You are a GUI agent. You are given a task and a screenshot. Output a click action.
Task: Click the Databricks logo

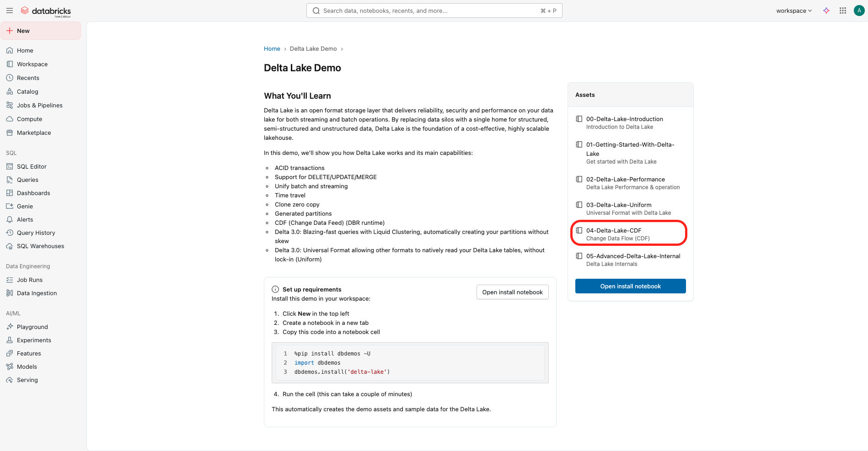click(46, 11)
